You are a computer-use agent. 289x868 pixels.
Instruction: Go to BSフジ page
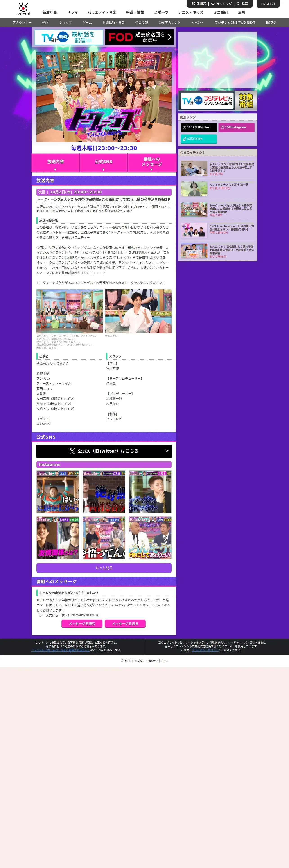point(271,23)
